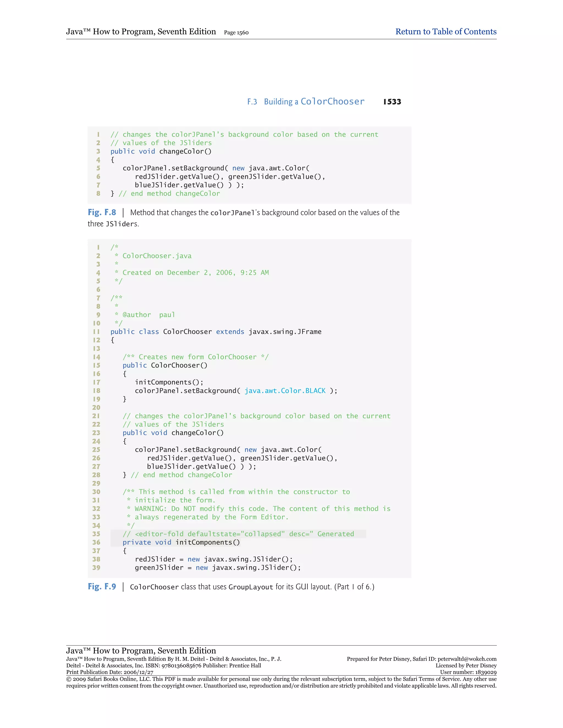
Task: Click the Fig. F.8 caption label
Action: click(102, 212)
